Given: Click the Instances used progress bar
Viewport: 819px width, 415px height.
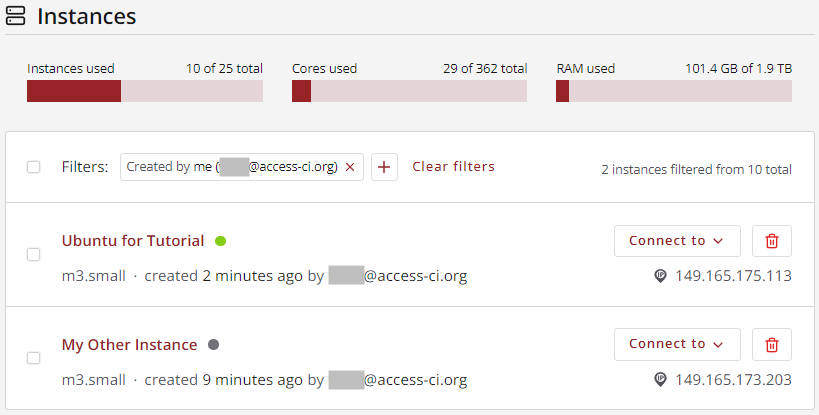Looking at the screenshot, I should (x=145, y=91).
